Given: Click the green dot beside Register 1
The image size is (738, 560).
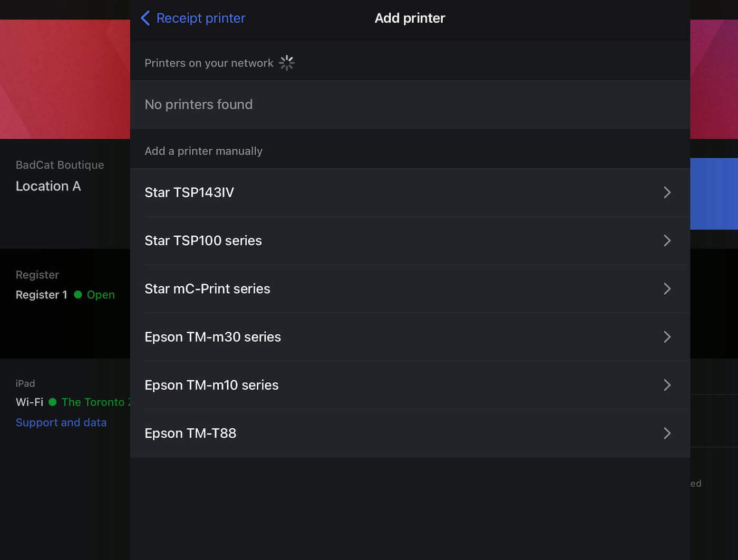Looking at the screenshot, I should 78,295.
